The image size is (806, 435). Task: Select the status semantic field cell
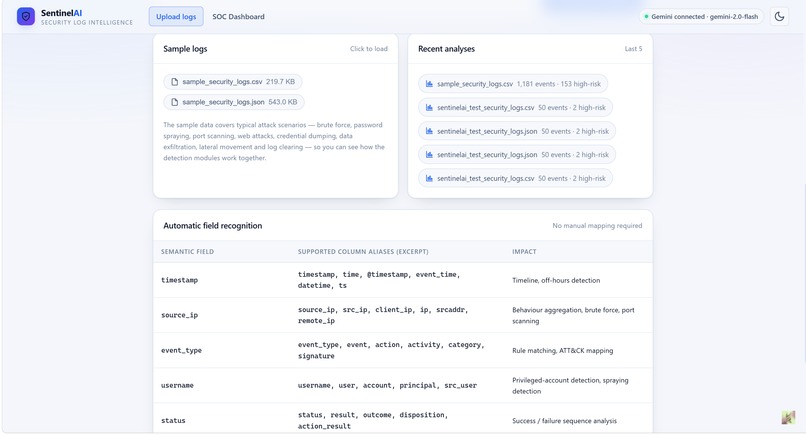[173, 420]
